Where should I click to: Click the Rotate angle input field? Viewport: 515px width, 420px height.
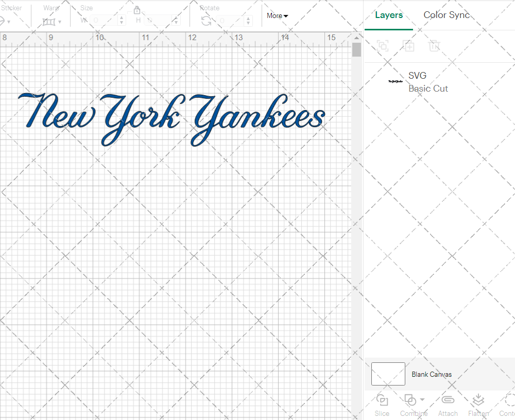tap(230, 21)
